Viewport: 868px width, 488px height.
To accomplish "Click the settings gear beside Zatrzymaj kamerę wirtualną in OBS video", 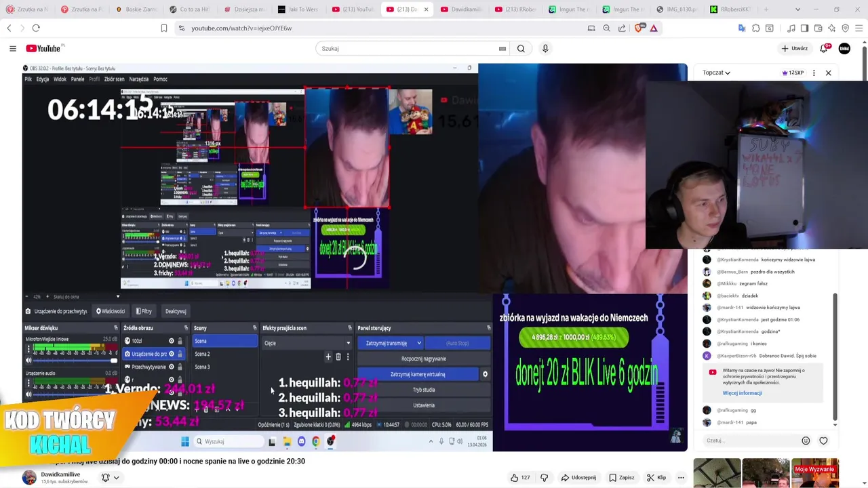I will click(485, 374).
